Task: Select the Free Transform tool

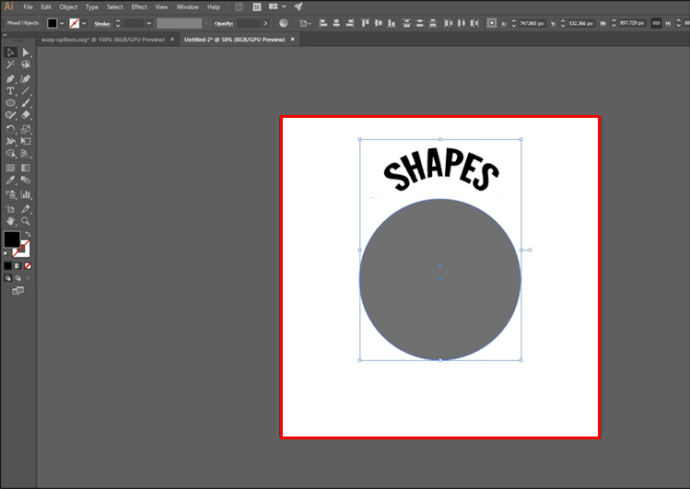Action: 26,141
